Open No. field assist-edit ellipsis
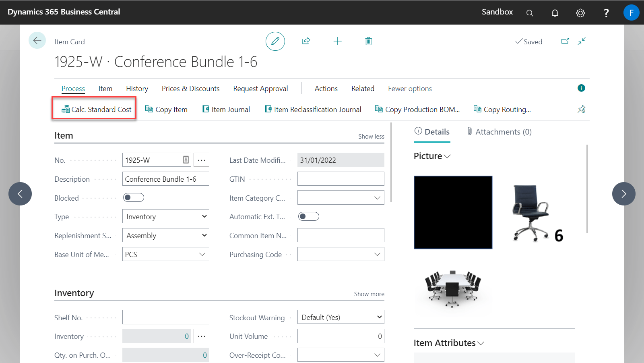 202,160
